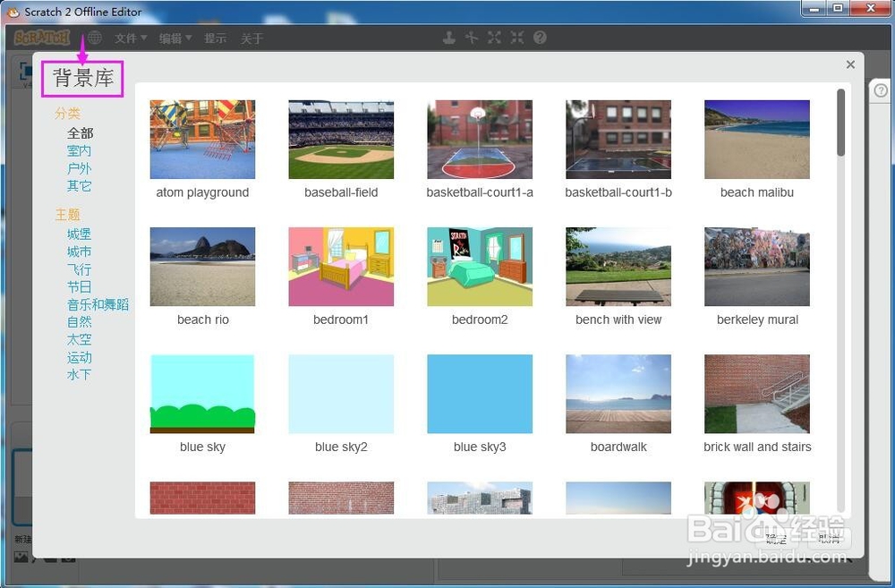The width and height of the screenshot is (895, 588).
Task: Choose the 运动 theme
Action: pos(79,357)
